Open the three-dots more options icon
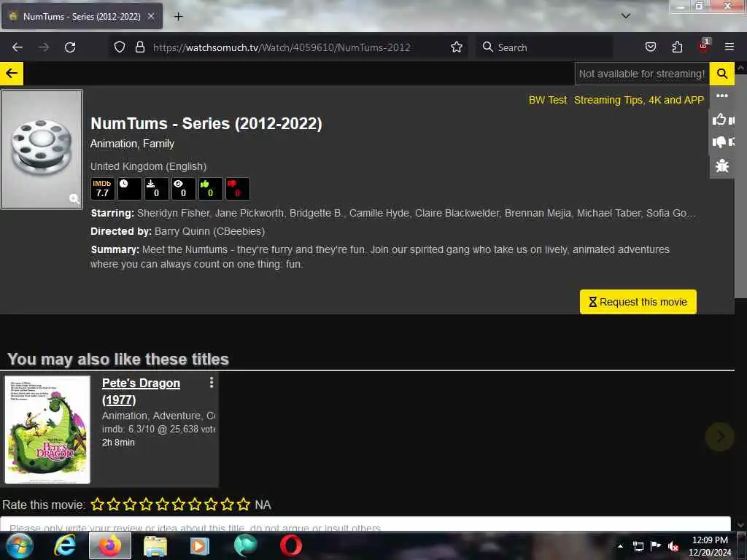The width and height of the screenshot is (747, 560). [721, 96]
